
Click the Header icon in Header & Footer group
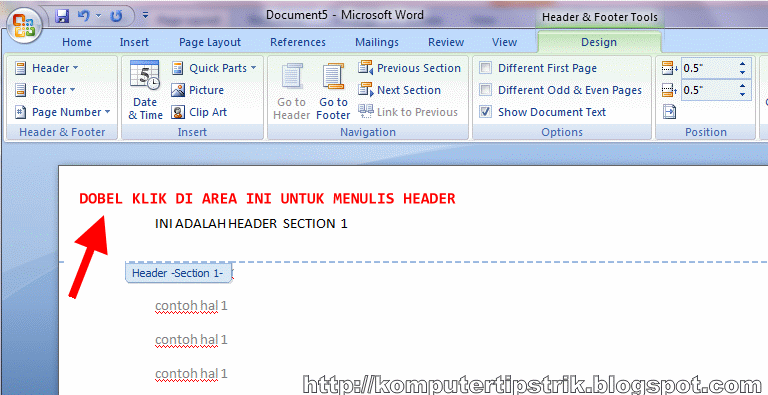(21, 68)
